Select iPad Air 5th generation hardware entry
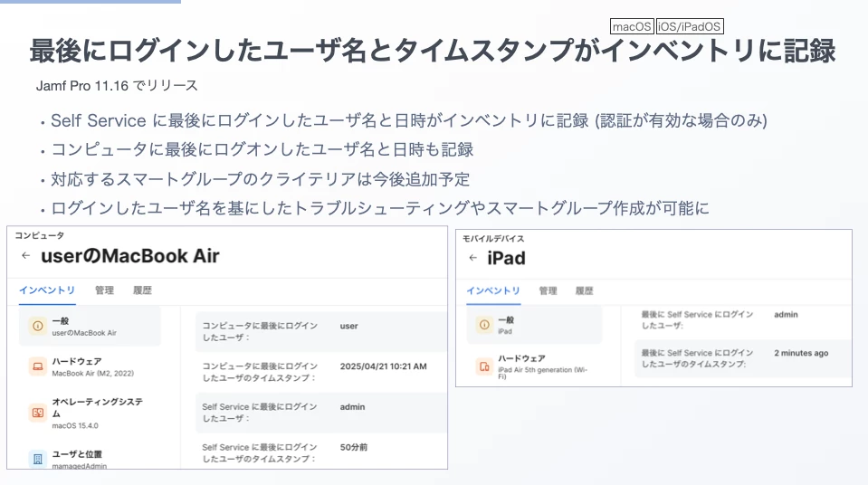 pos(542,373)
